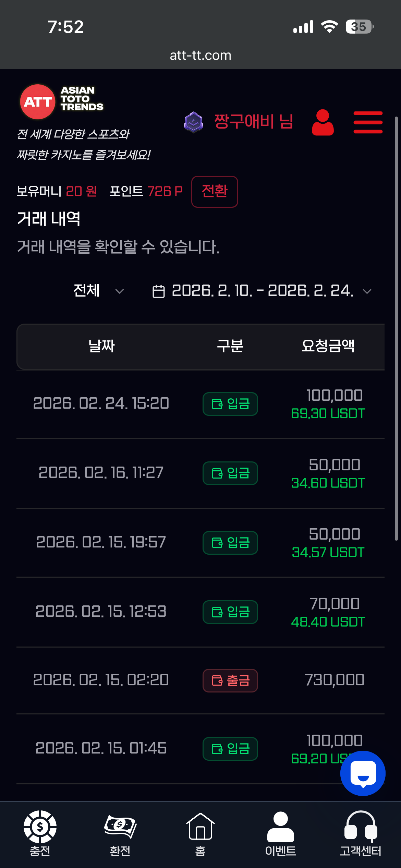Tap the att-tt.com address bar
Viewport: 401px width, 868px height.
(x=200, y=56)
